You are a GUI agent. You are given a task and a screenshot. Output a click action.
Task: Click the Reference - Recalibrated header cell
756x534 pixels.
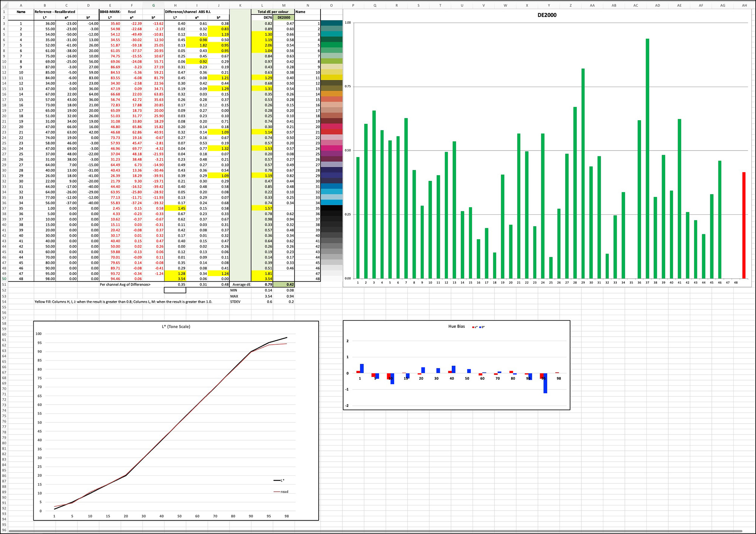56,12
